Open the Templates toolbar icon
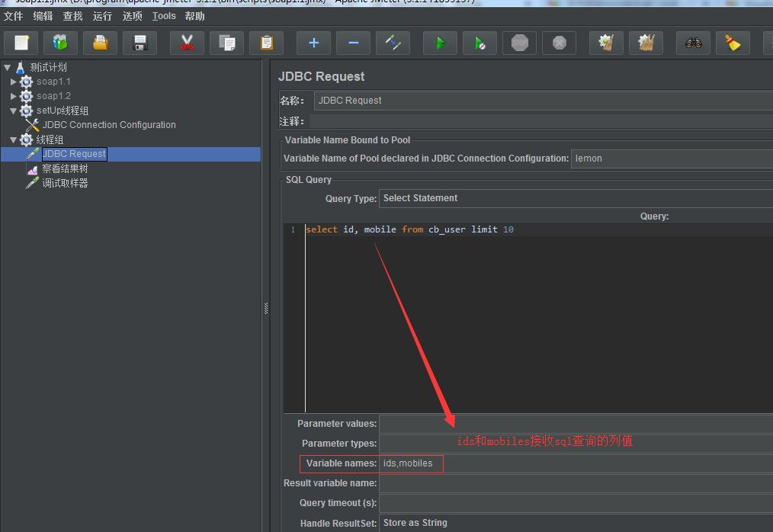773x532 pixels. pos(60,43)
